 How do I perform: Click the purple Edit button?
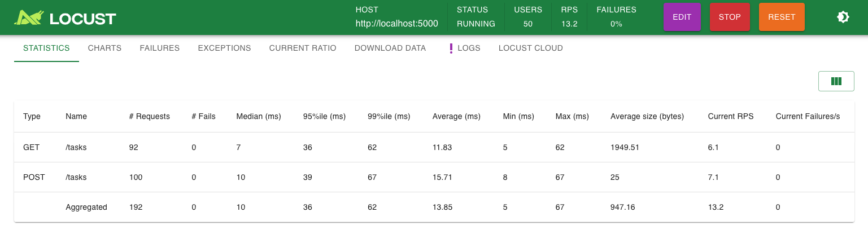682,17
